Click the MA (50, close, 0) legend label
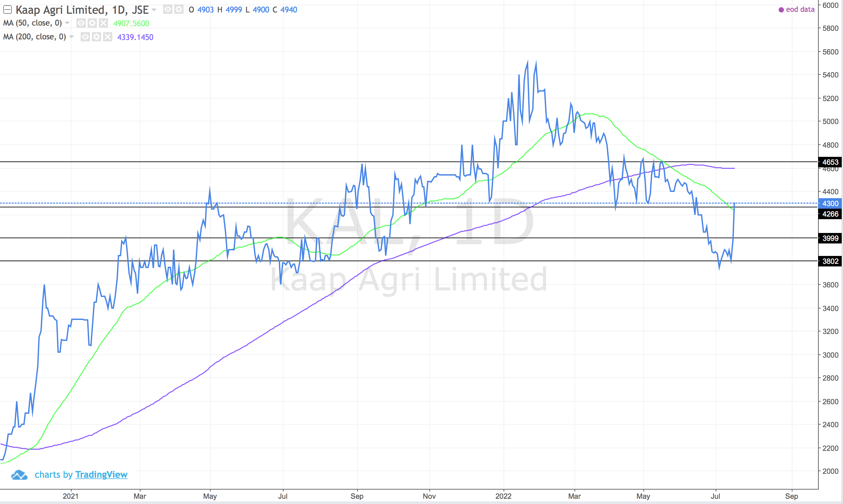Viewport: 843px width, 504px height. click(32, 23)
